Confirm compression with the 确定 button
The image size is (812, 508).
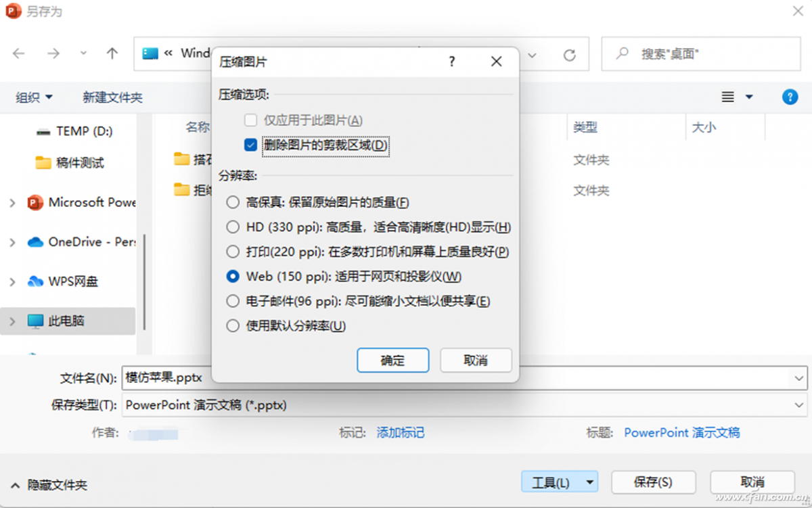(x=392, y=360)
